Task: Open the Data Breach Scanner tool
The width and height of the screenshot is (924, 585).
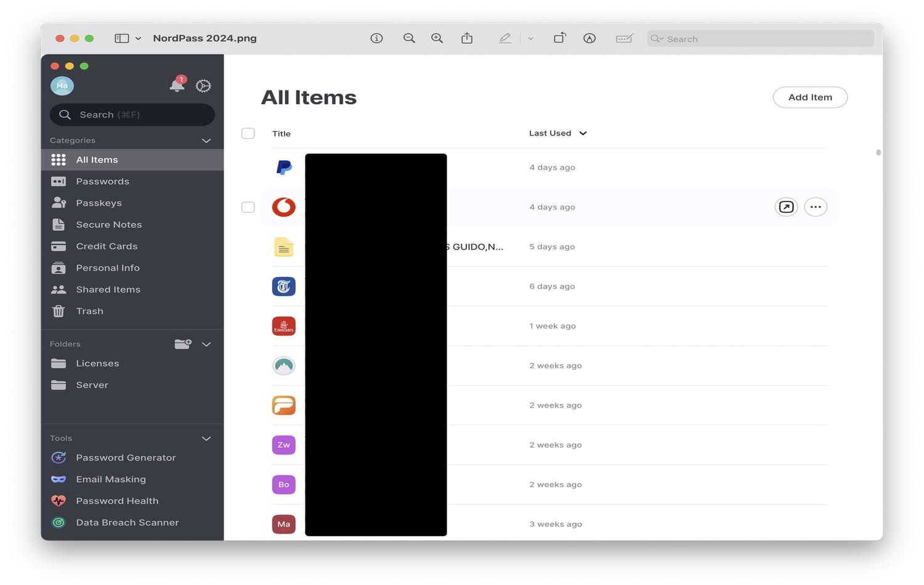Action: click(x=132, y=522)
